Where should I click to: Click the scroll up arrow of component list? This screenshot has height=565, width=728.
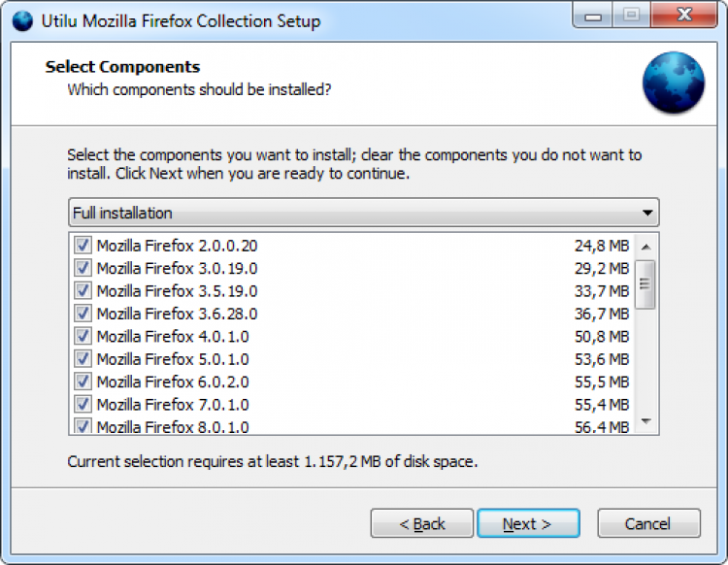point(646,243)
